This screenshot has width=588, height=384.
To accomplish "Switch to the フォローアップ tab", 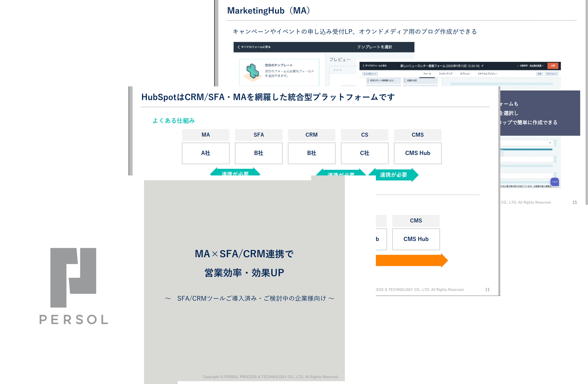I will pyautogui.click(x=446, y=74).
